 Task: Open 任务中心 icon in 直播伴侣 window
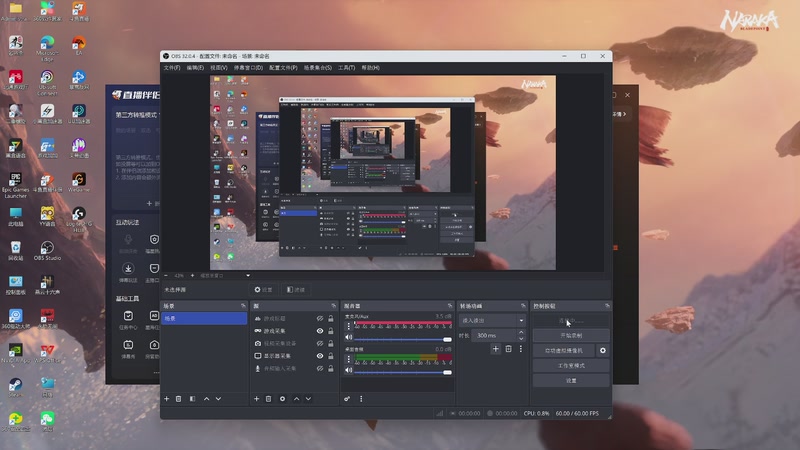tap(128, 319)
